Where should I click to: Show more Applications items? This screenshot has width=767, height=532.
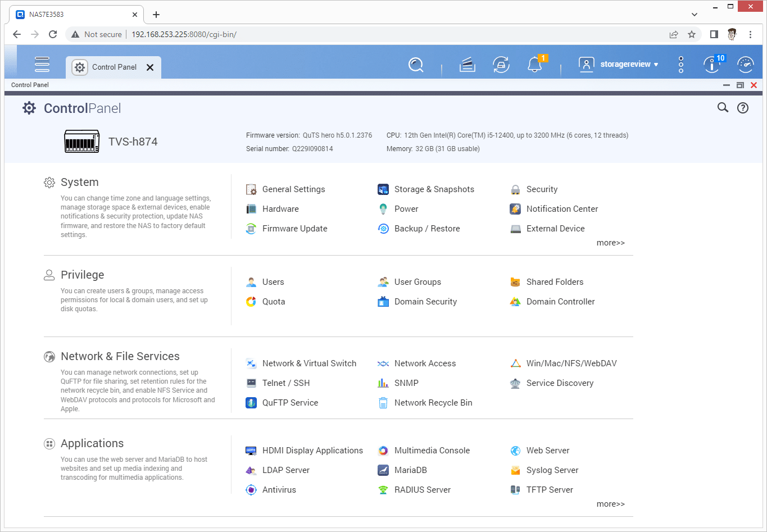coord(611,504)
